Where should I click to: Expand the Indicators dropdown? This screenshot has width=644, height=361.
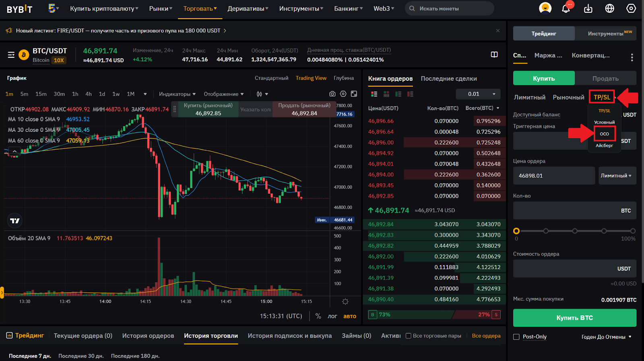coord(177,94)
